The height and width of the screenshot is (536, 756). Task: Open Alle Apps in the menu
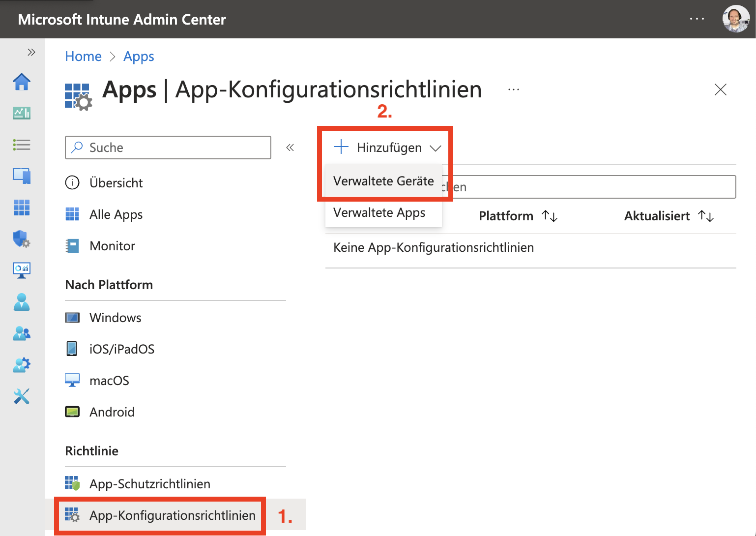coord(116,214)
